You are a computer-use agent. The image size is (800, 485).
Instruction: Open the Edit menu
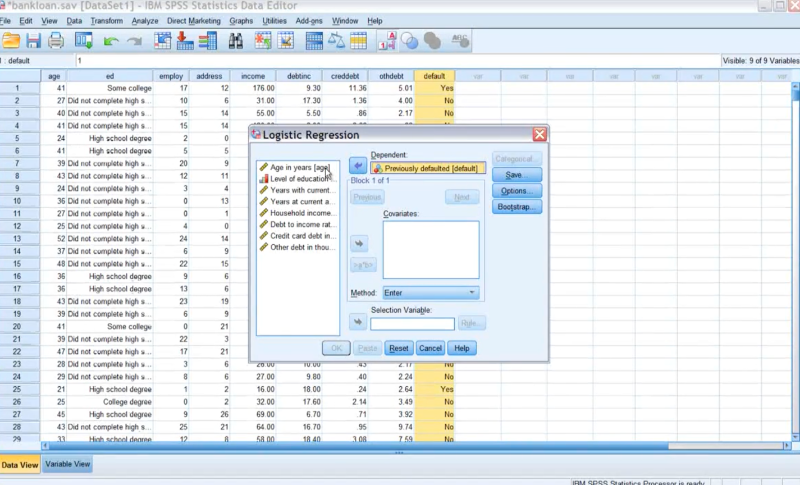pos(26,21)
